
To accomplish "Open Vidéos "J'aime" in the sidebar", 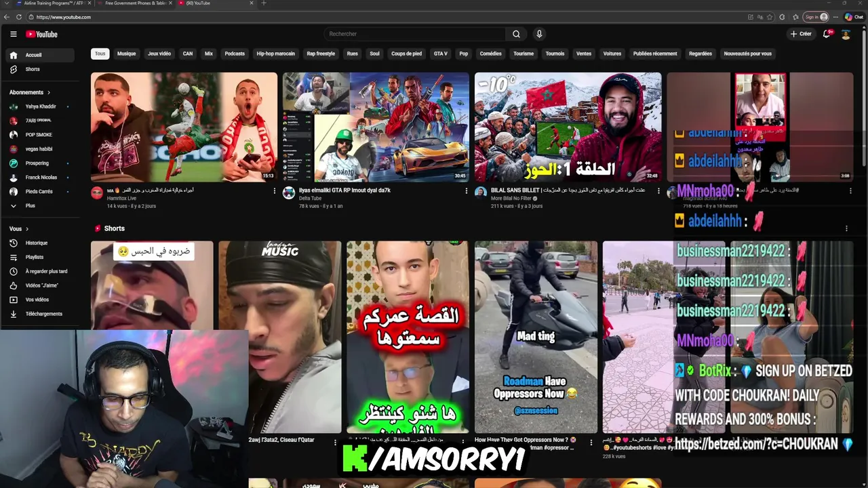I will coord(40,285).
